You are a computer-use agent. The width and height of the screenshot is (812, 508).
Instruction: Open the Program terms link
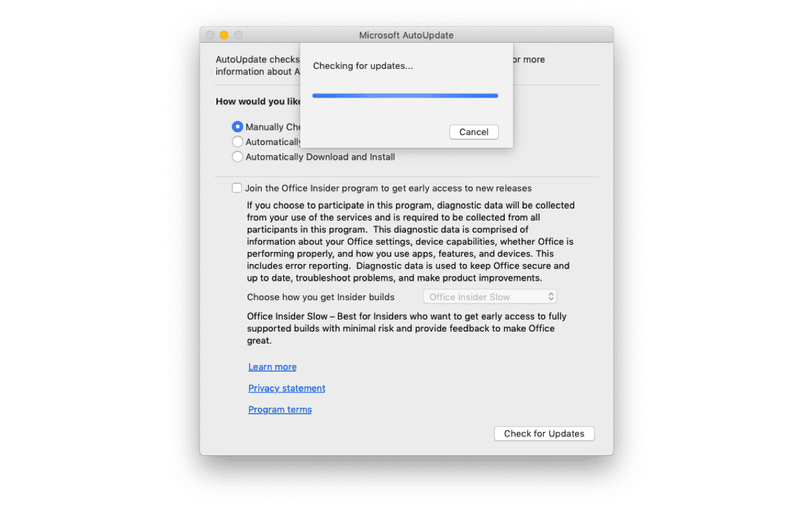pyautogui.click(x=280, y=409)
